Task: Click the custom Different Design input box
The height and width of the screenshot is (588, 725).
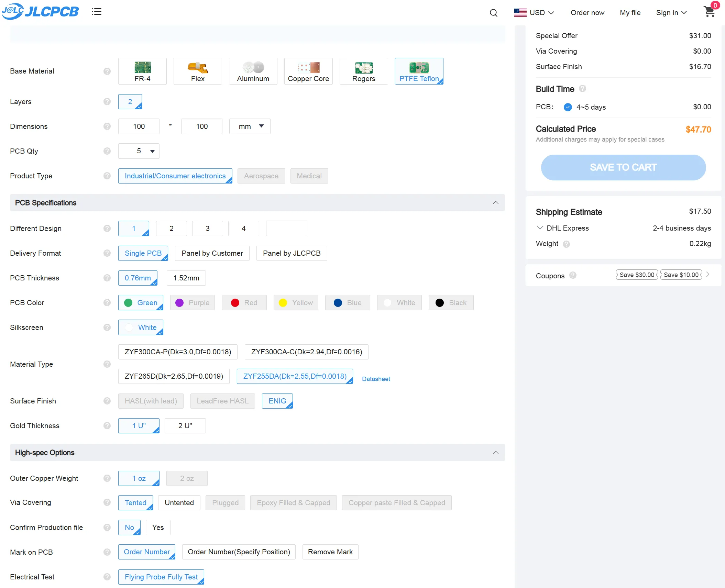Action: 287,229
